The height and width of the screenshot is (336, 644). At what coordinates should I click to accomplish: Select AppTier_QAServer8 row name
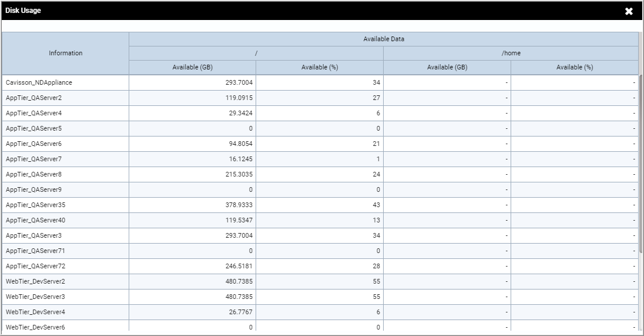click(x=33, y=174)
